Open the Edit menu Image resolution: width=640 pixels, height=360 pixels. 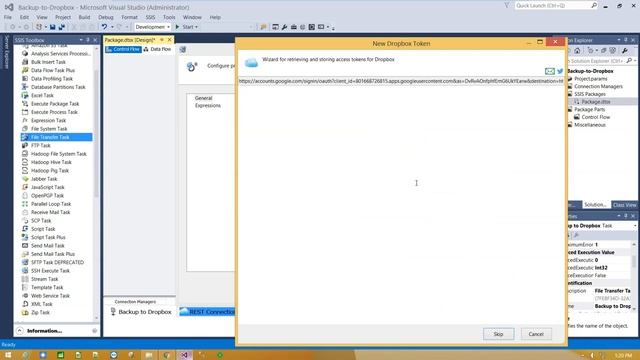coord(24,17)
